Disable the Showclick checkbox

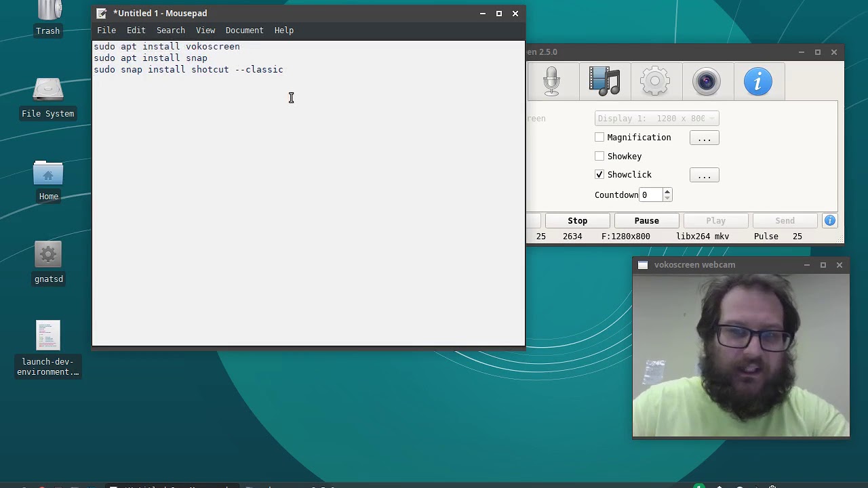pos(599,175)
